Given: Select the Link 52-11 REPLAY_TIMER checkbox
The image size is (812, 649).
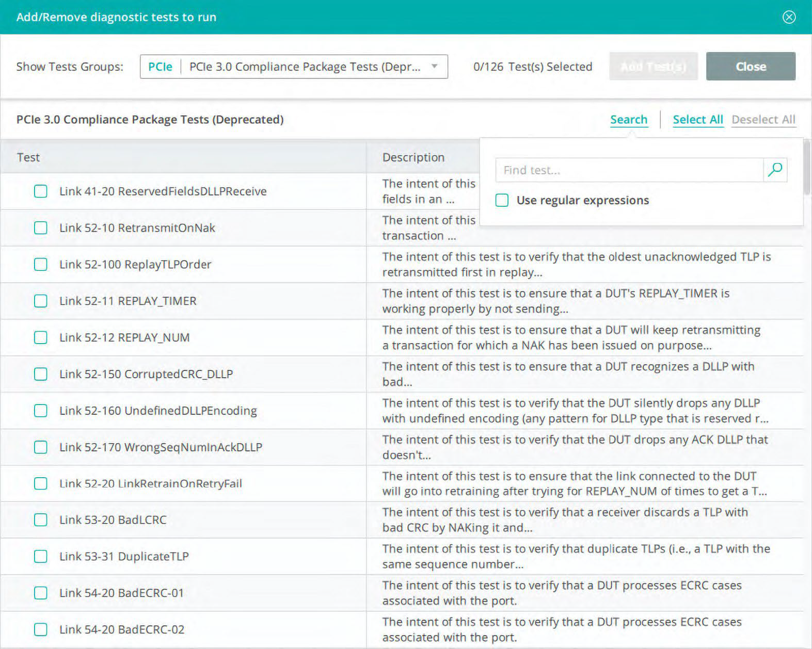Looking at the screenshot, I should [40, 301].
